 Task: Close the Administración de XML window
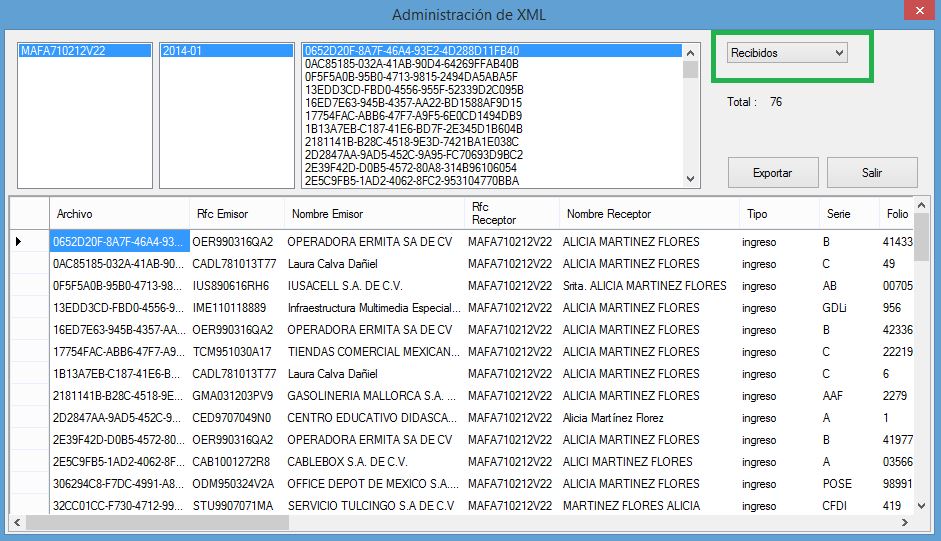[919, 10]
